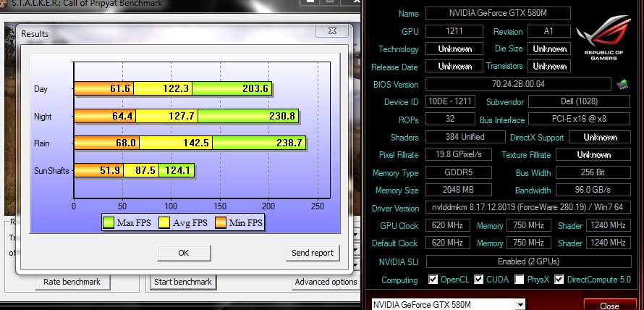Click the Memory Size field 2048 MB

point(459,190)
